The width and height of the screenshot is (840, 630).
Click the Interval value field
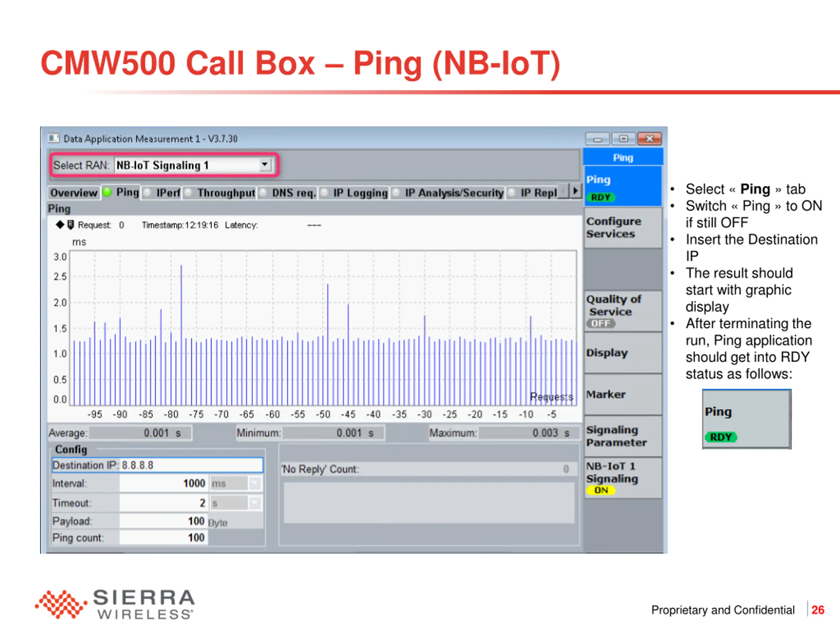[164, 483]
